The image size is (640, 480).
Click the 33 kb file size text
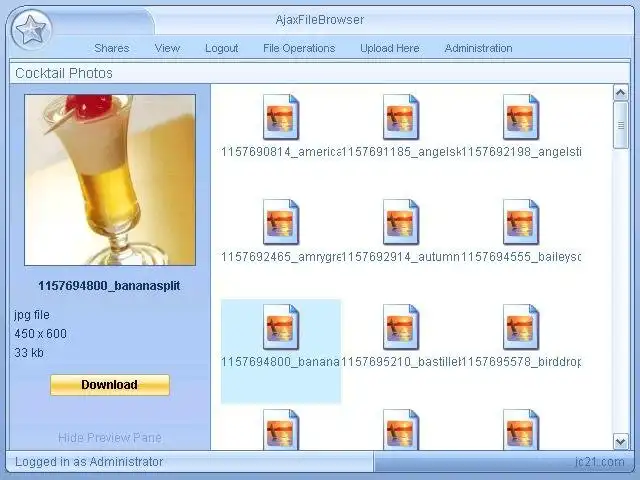[x=29, y=353]
